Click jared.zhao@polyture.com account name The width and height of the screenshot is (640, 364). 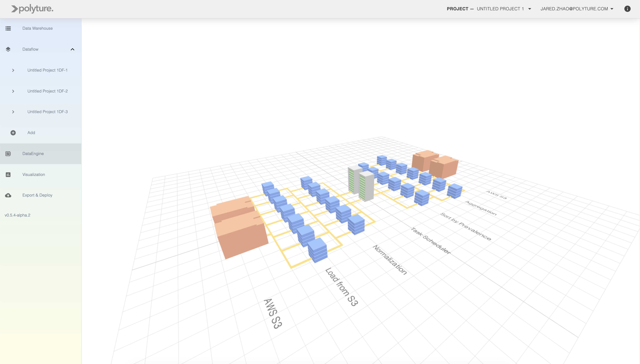click(x=574, y=9)
